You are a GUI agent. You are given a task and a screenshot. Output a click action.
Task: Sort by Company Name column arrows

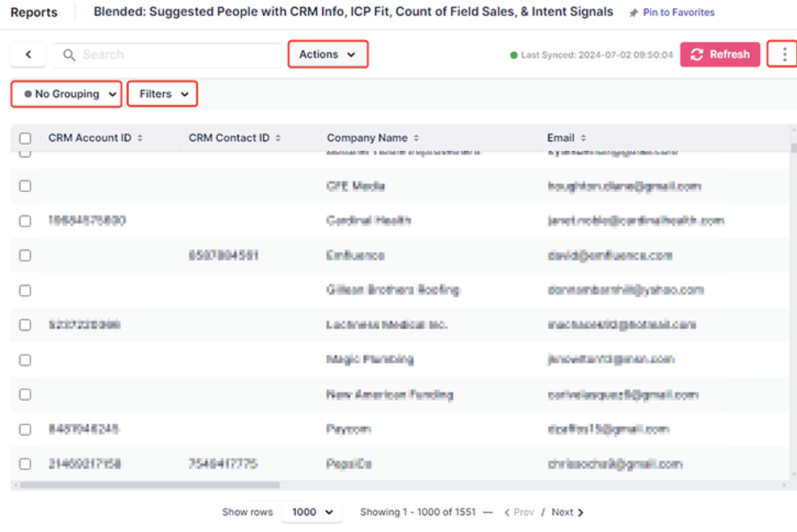click(416, 138)
